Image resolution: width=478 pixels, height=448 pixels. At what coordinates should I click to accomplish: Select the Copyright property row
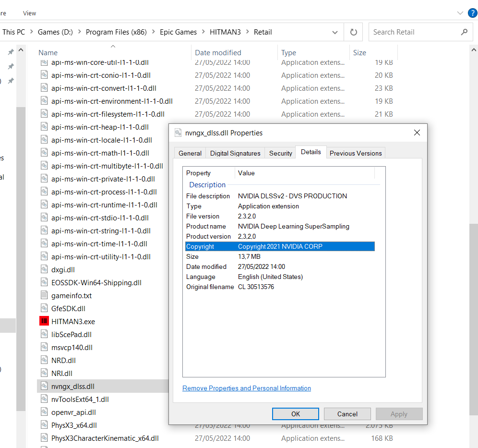pyautogui.click(x=280, y=246)
